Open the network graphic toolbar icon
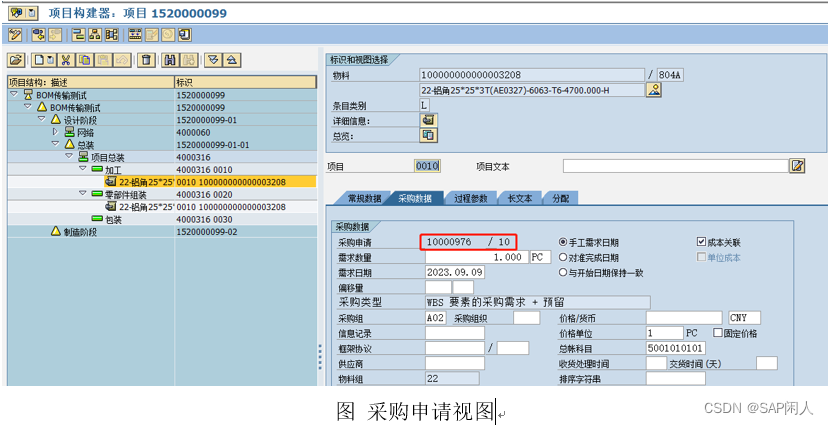Viewport: 829px width, 425px height. click(112, 35)
